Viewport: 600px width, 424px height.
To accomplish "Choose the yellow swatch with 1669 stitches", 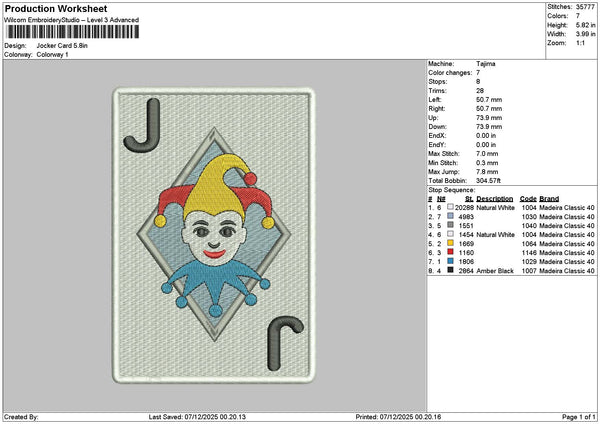I will pyautogui.click(x=450, y=243).
